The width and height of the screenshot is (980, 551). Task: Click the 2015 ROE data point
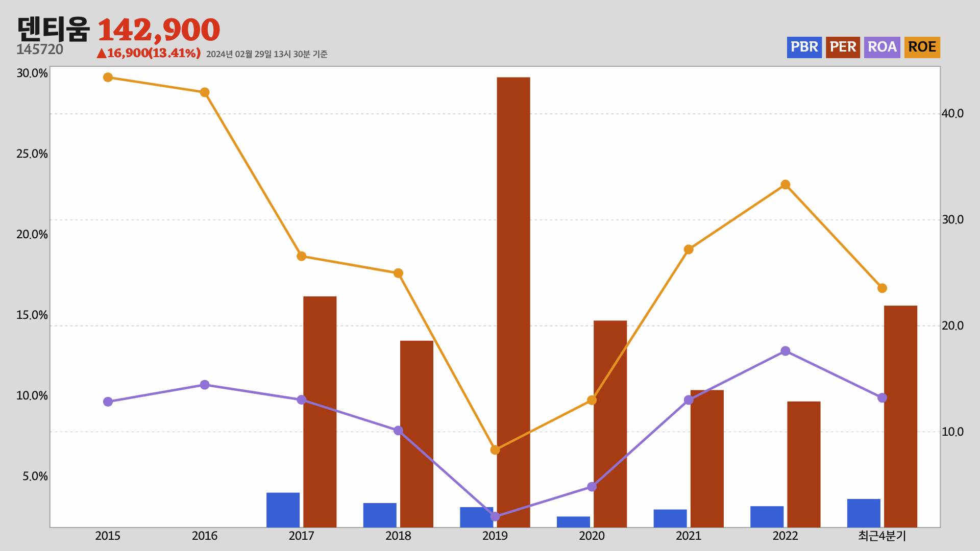coord(108,78)
